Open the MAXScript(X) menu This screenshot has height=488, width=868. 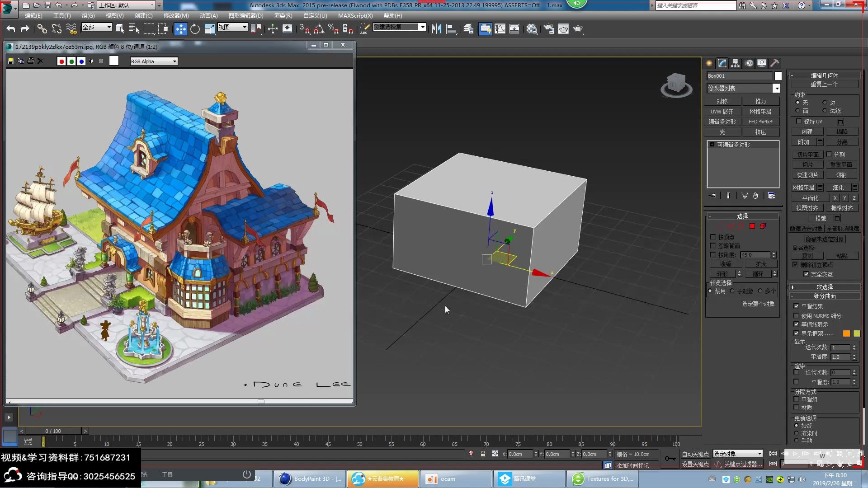click(x=355, y=15)
